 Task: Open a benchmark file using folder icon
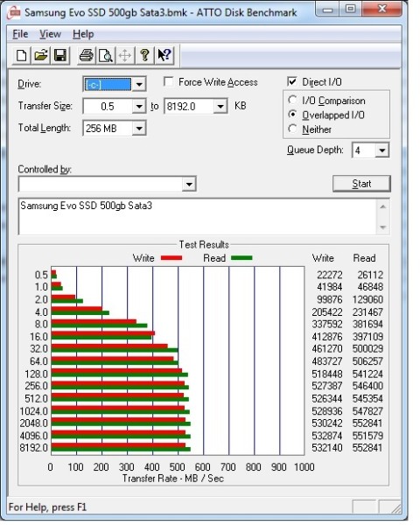41,55
